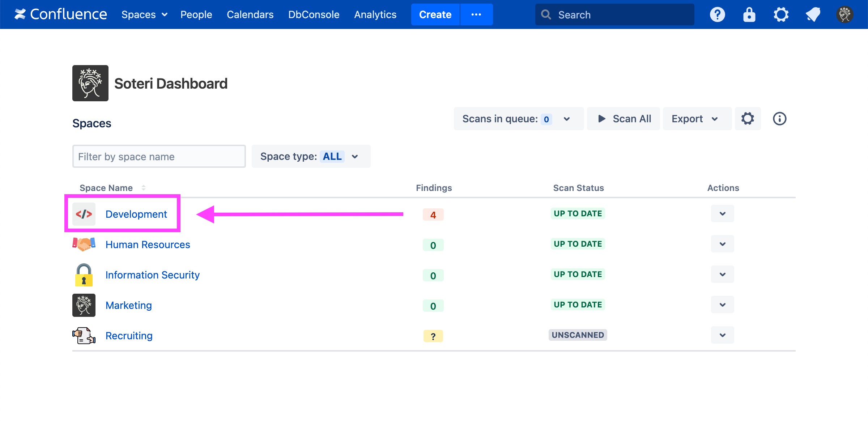
Task: Click the Confluence logo
Action: pyautogui.click(x=60, y=14)
